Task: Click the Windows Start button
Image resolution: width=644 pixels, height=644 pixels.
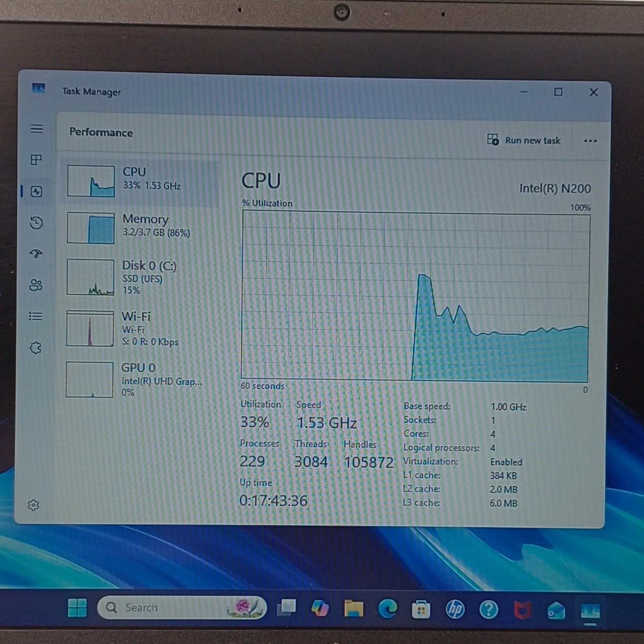Action: 77,607
